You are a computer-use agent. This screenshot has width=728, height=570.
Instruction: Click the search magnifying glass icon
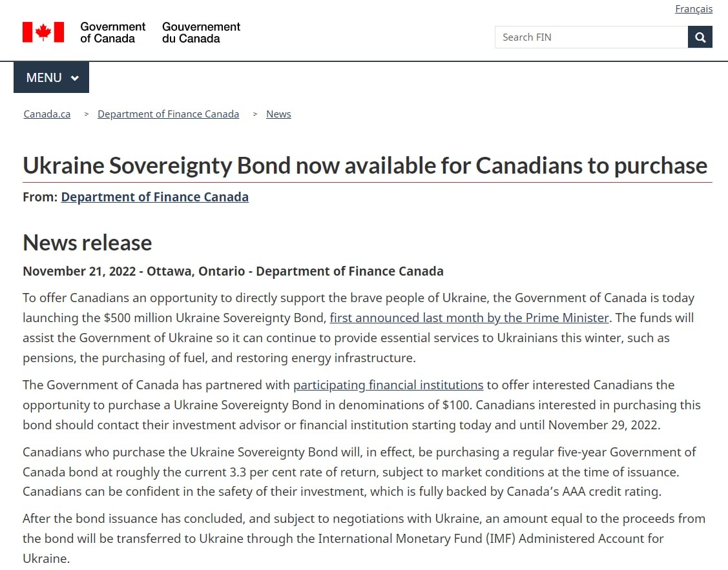tap(700, 37)
